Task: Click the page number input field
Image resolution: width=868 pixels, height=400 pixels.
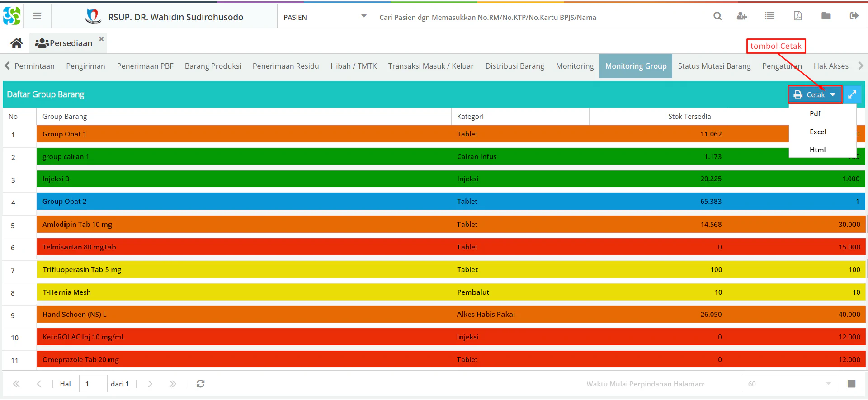Action: pyautogui.click(x=93, y=384)
